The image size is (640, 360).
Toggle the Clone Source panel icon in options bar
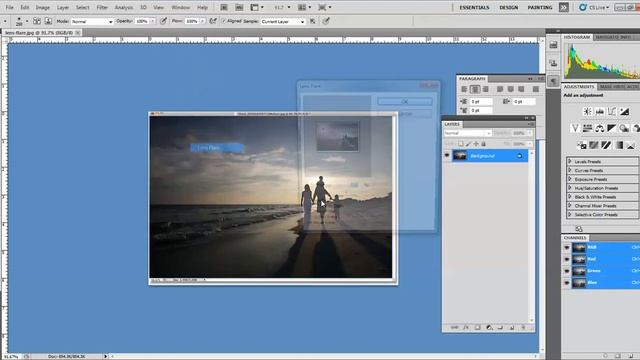tap(48, 21)
